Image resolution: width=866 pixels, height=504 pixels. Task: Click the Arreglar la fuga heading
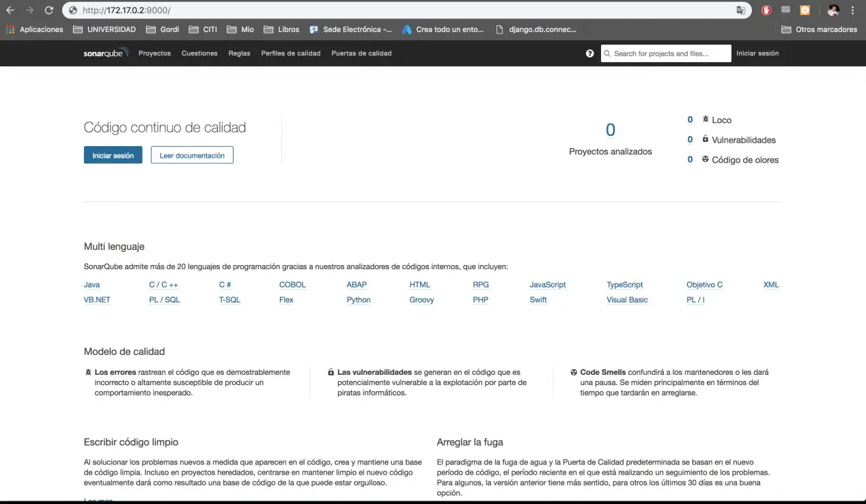coord(470,442)
